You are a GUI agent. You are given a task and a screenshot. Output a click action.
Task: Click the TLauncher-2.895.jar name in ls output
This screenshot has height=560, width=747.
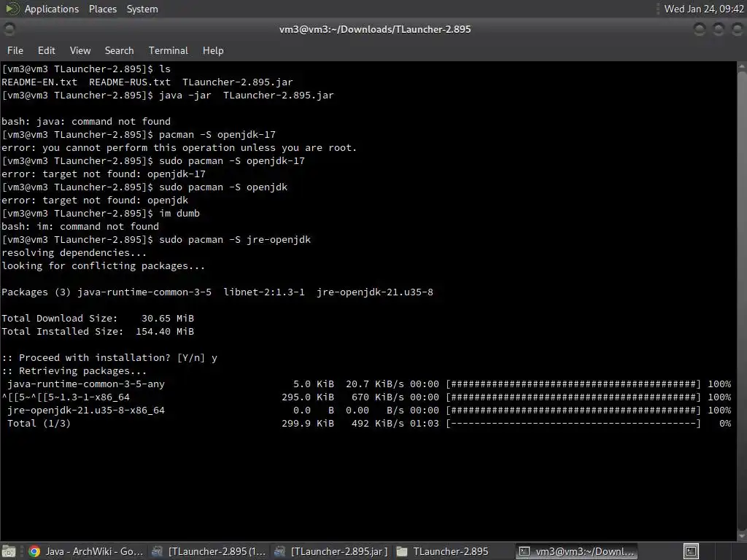pyautogui.click(x=238, y=82)
